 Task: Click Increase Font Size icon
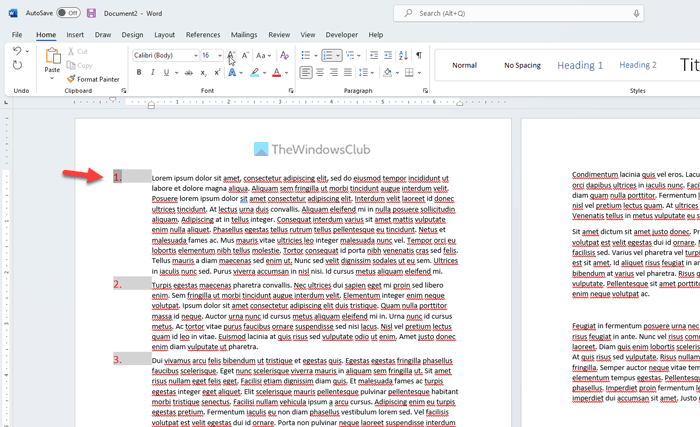[231, 55]
